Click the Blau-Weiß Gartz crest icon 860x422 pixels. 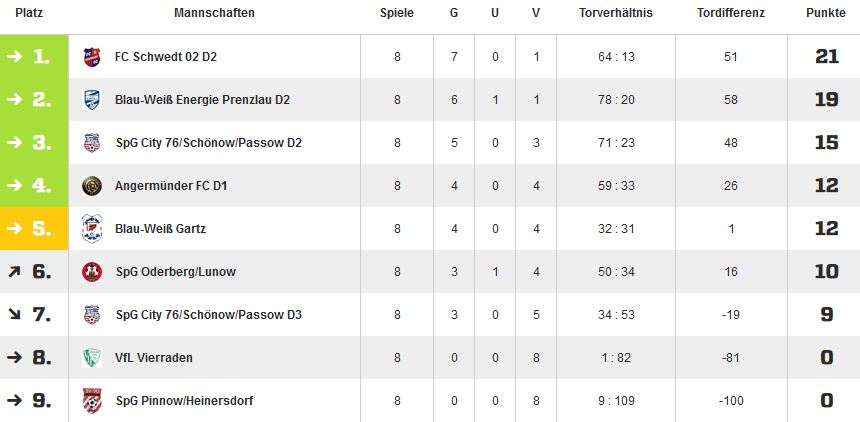point(92,229)
